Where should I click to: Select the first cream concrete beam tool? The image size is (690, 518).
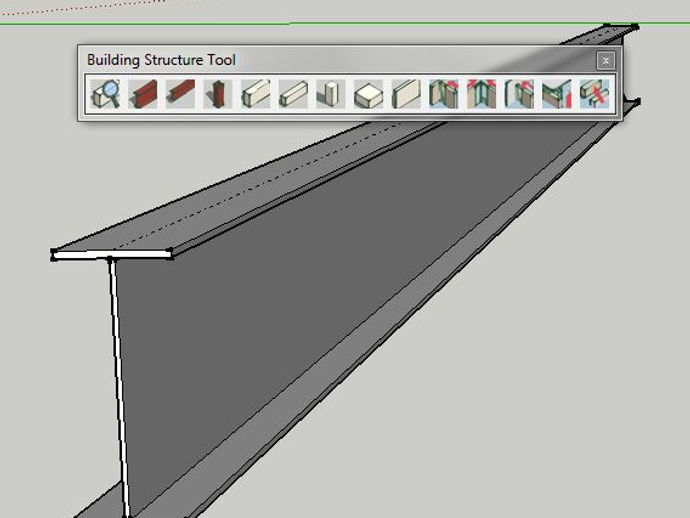click(x=256, y=94)
